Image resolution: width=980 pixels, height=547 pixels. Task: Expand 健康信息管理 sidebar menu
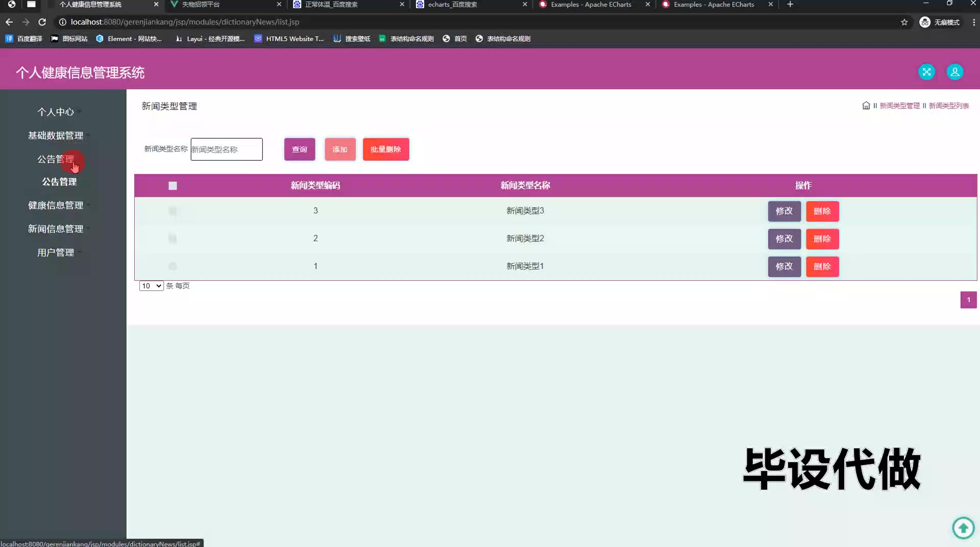[x=56, y=205]
